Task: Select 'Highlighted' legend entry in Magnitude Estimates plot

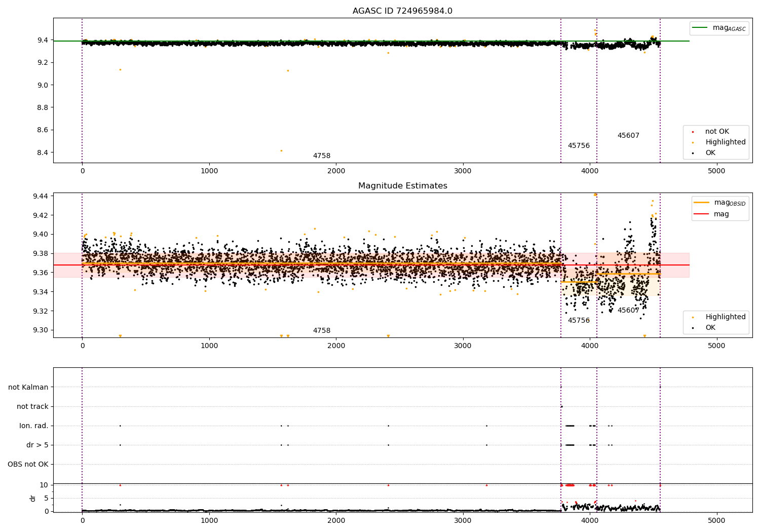Action: (x=725, y=317)
